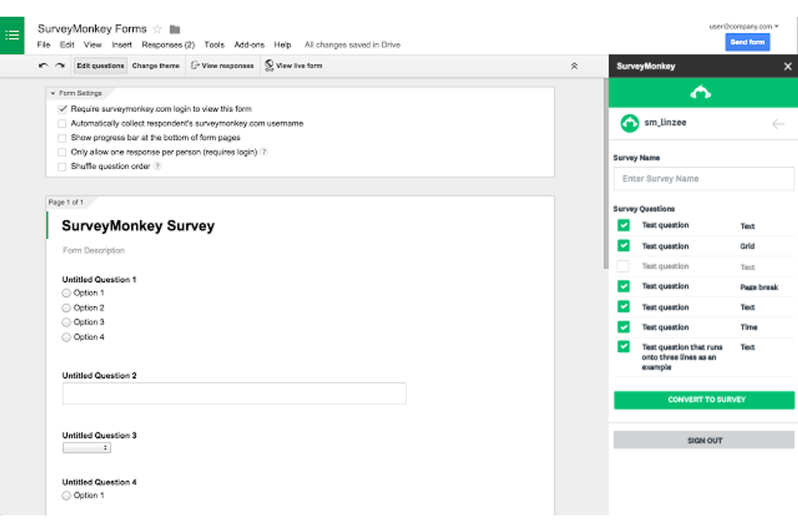Screen dimensions: 798x532
Task: Uncheck Require surveymonkey.com login option
Action: pos(62,108)
